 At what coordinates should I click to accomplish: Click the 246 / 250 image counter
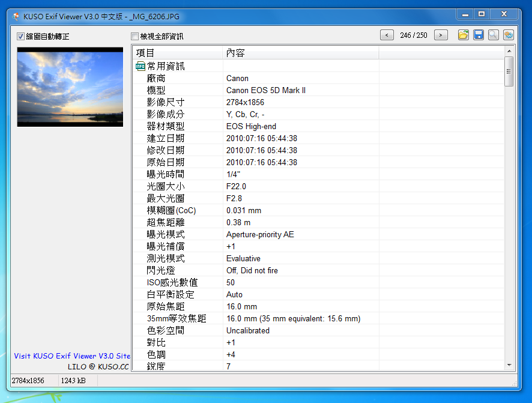click(414, 35)
